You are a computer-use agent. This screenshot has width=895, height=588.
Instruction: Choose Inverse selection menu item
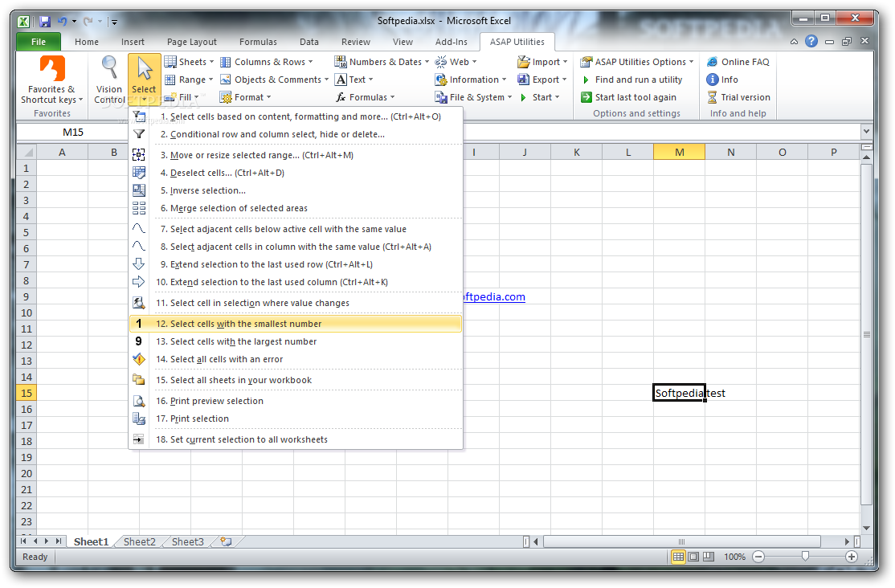pos(296,190)
